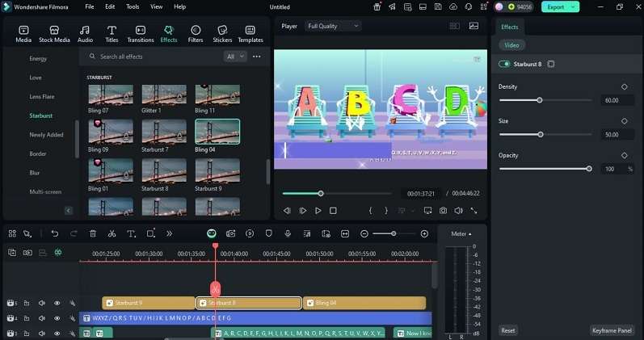Hide track 4 with eye icon
This screenshot has width=644, height=340.
57,318
